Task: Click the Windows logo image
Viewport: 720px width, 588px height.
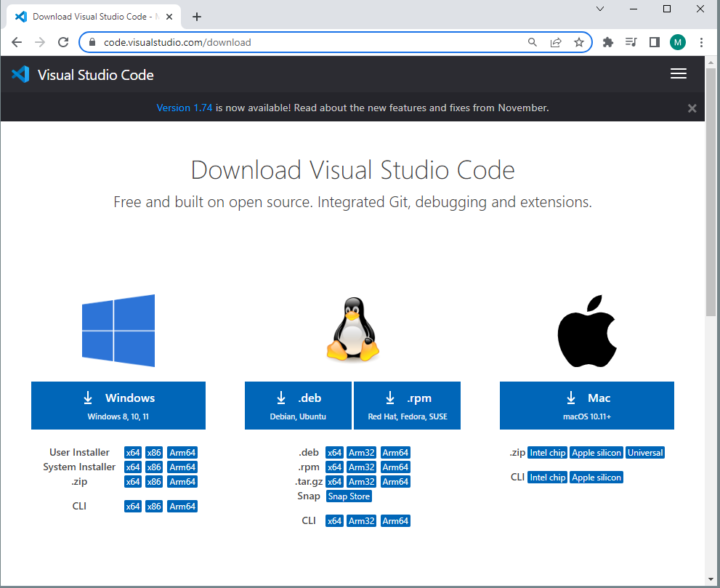Action: pos(118,330)
